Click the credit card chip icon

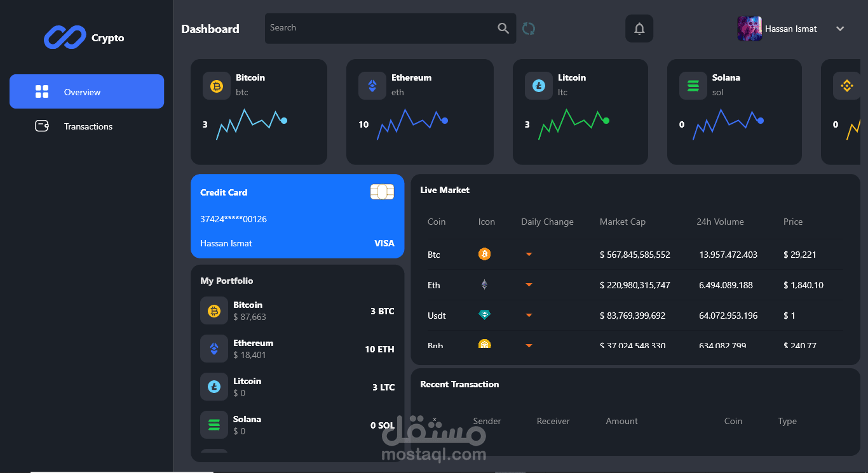tap(382, 191)
